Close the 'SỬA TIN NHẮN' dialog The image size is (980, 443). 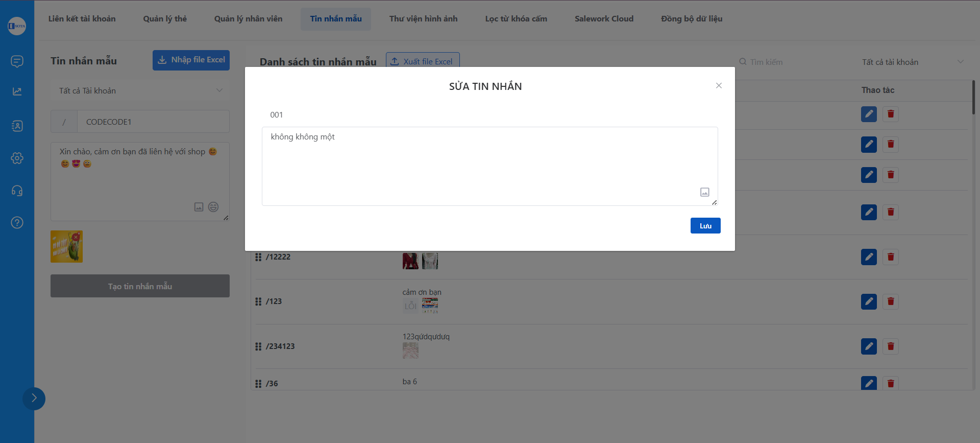coord(719,85)
